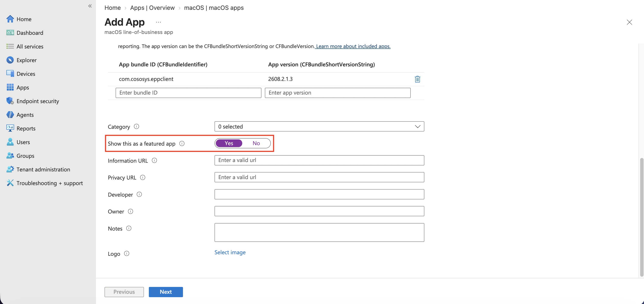Open the Dashboard chart icon
Viewport: 644px width, 304px height.
coord(10,33)
